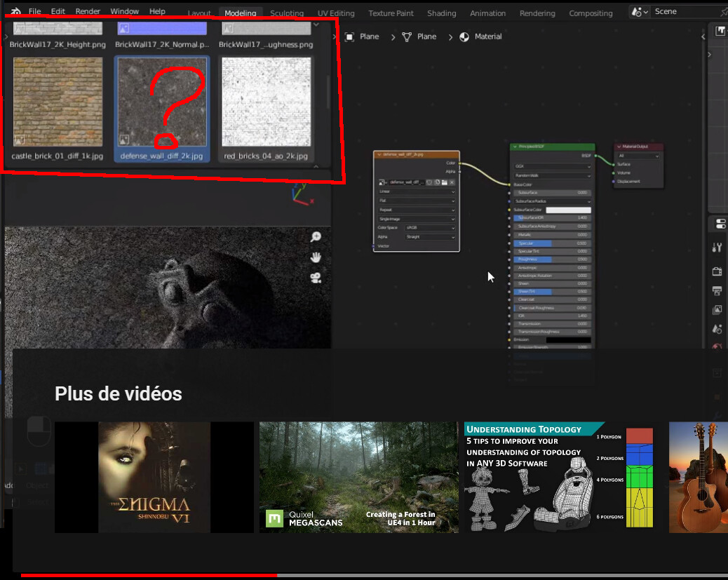Viewport: 728px width, 580px height.
Task: Collapse the node editor sidebar arrow
Action: pyautogui.click(x=703, y=36)
